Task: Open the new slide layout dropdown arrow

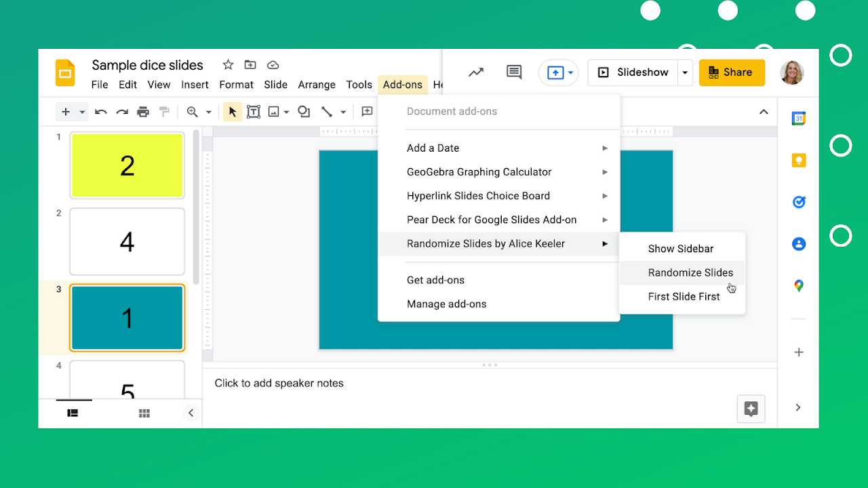Action: 82,112
